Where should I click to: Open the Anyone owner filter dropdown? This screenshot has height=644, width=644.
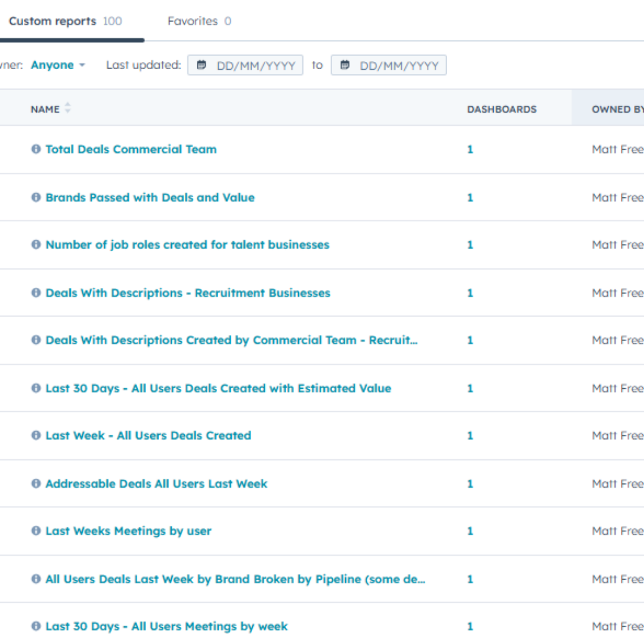pos(58,65)
